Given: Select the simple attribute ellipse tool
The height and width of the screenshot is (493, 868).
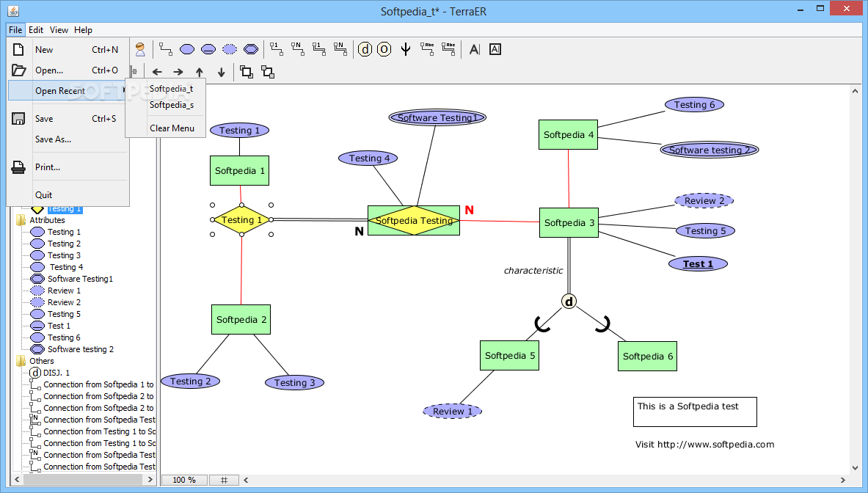Looking at the screenshot, I should pyautogui.click(x=187, y=49).
